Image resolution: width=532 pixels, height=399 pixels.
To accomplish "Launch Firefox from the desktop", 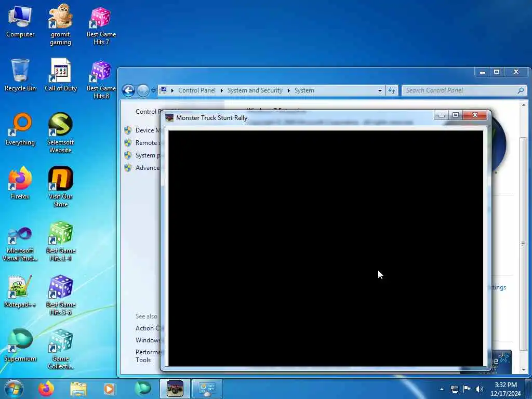I will pos(20,183).
